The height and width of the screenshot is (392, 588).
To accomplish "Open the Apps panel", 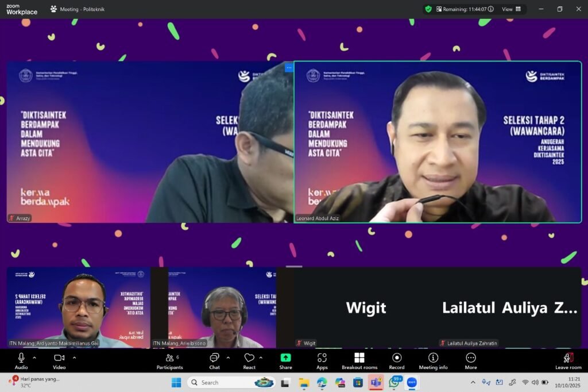I will (x=322, y=361).
